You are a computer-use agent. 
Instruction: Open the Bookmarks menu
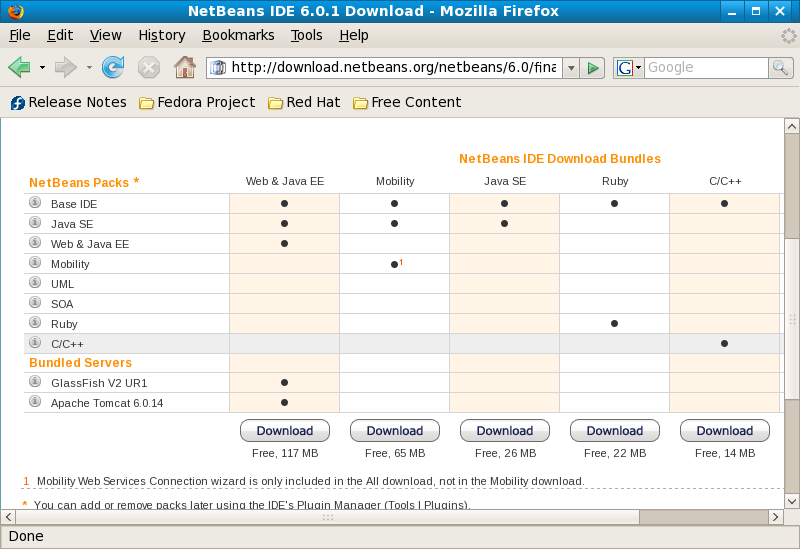(x=238, y=35)
